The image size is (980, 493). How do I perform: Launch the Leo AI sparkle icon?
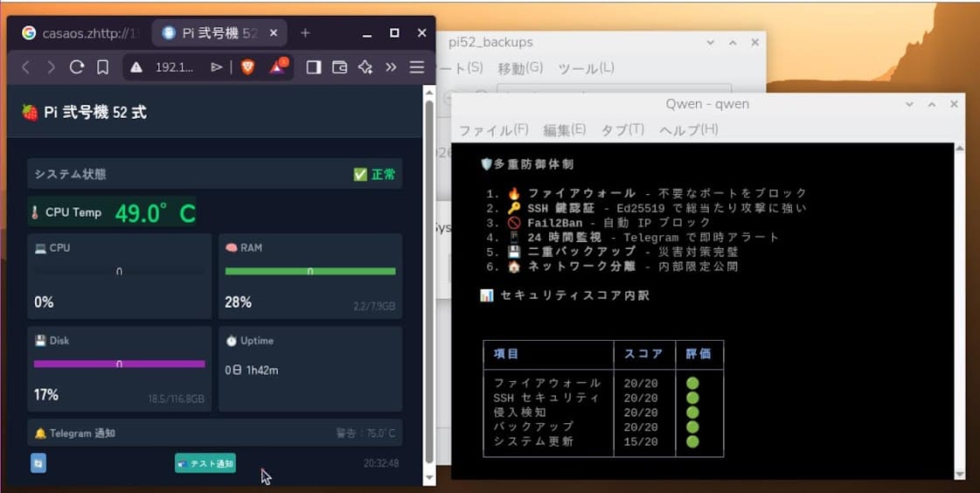pyautogui.click(x=365, y=67)
